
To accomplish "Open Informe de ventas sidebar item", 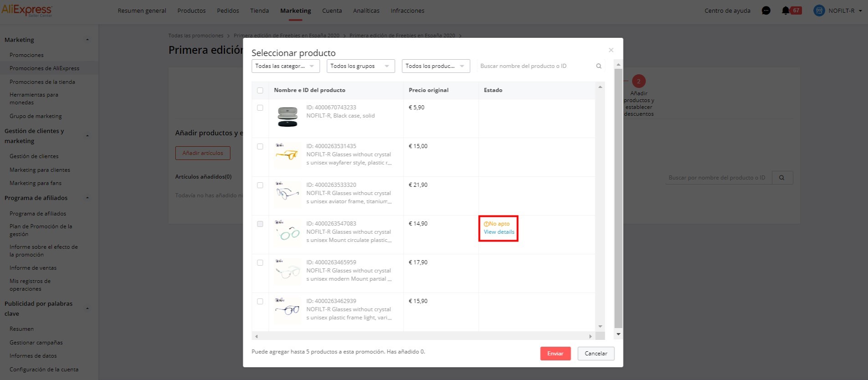I will tap(33, 268).
